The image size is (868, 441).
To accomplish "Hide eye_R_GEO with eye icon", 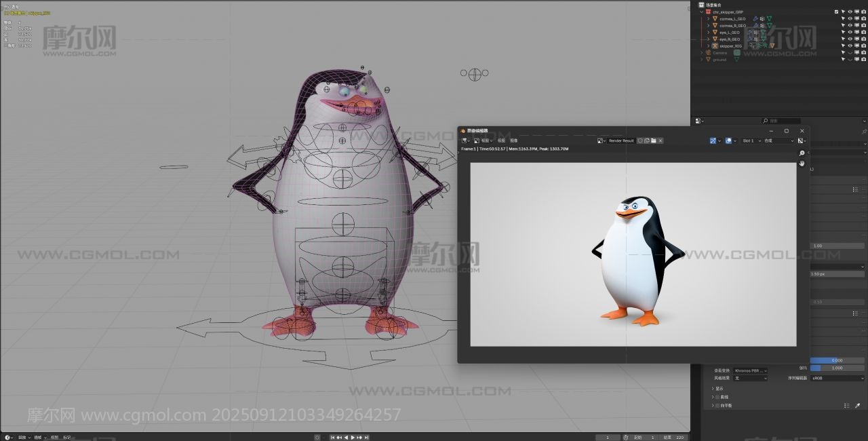I will click(x=850, y=39).
